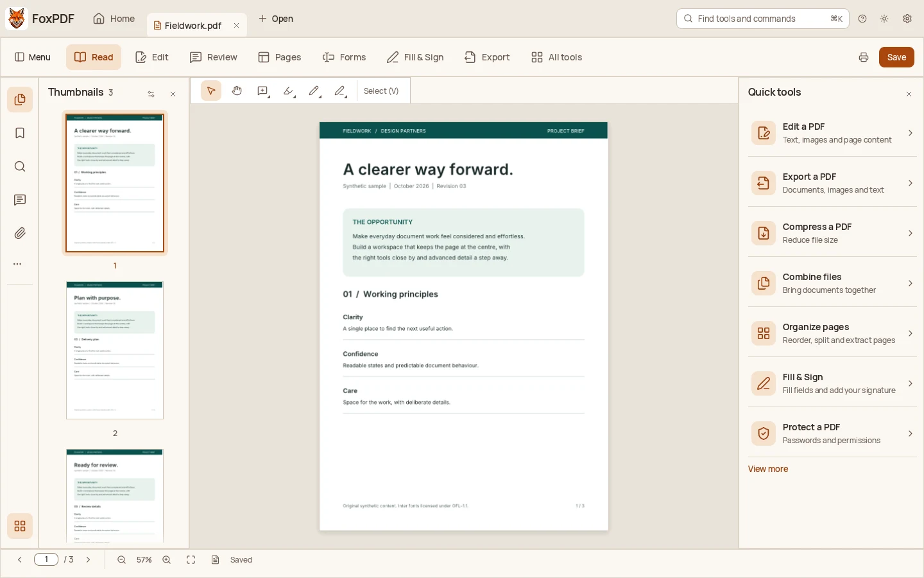Toggle fit-to-screen view in status bar
This screenshot has width=924, height=578.
coord(191,560)
